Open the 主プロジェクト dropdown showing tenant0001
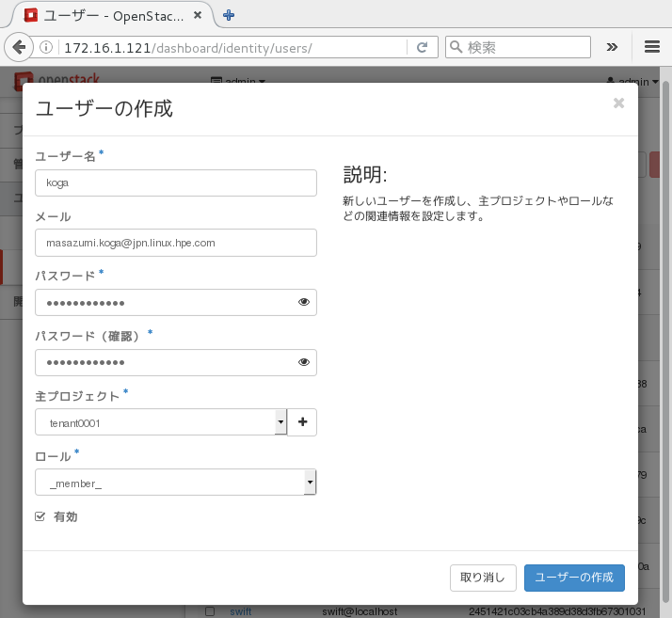Screen dimensions: 672x618 160,422
